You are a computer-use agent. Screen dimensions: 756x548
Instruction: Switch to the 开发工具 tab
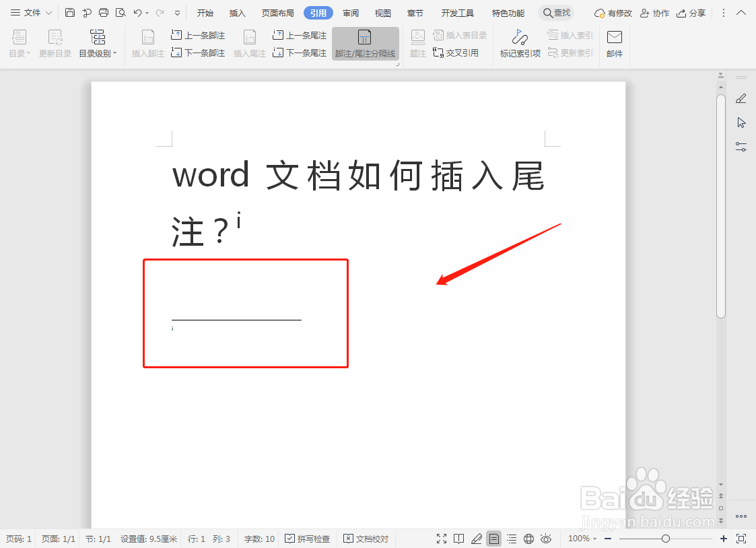coord(458,13)
